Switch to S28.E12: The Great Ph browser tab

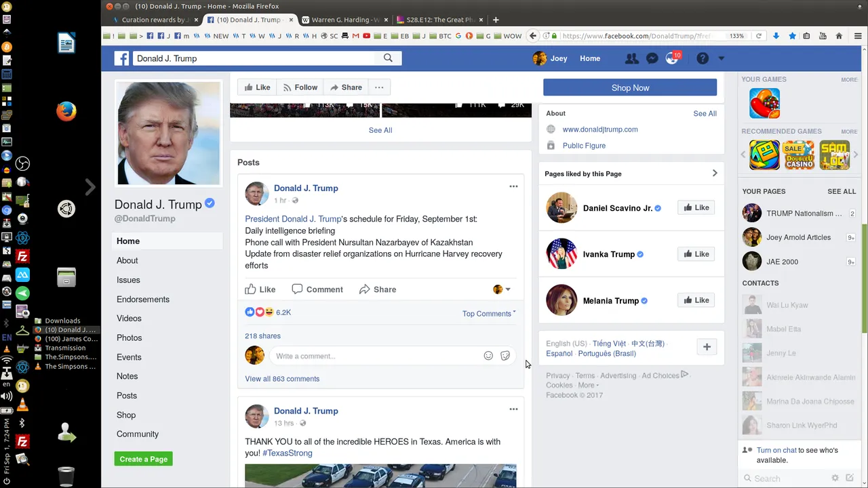tap(439, 20)
